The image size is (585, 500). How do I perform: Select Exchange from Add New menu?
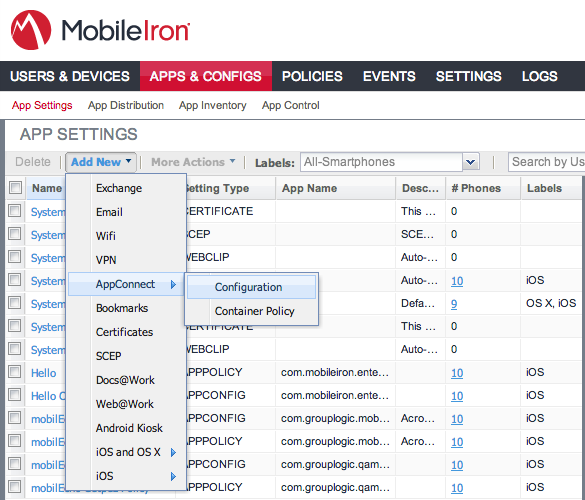tap(126, 188)
